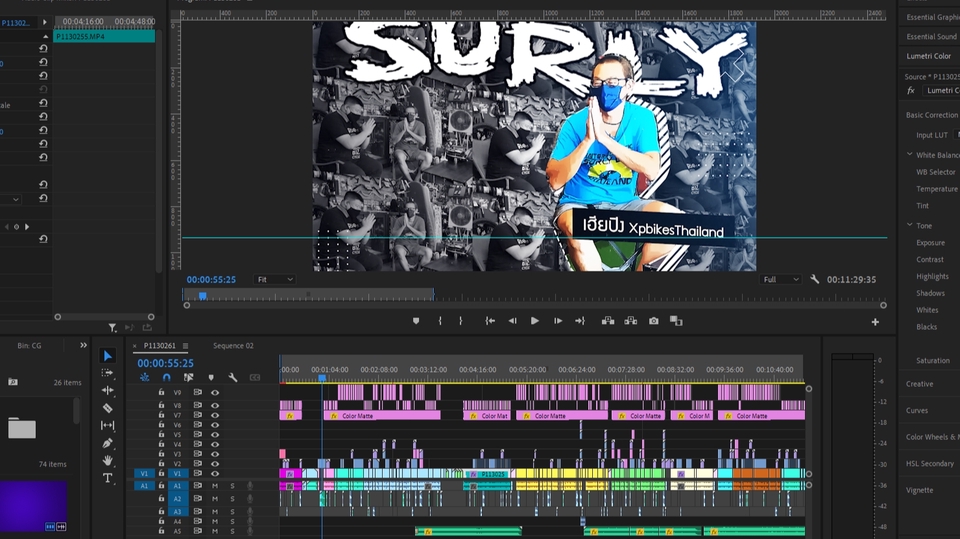Click the P1130255.MP4 clip in Effect Controls
The height and width of the screenshot is (539, 960).
104,37
